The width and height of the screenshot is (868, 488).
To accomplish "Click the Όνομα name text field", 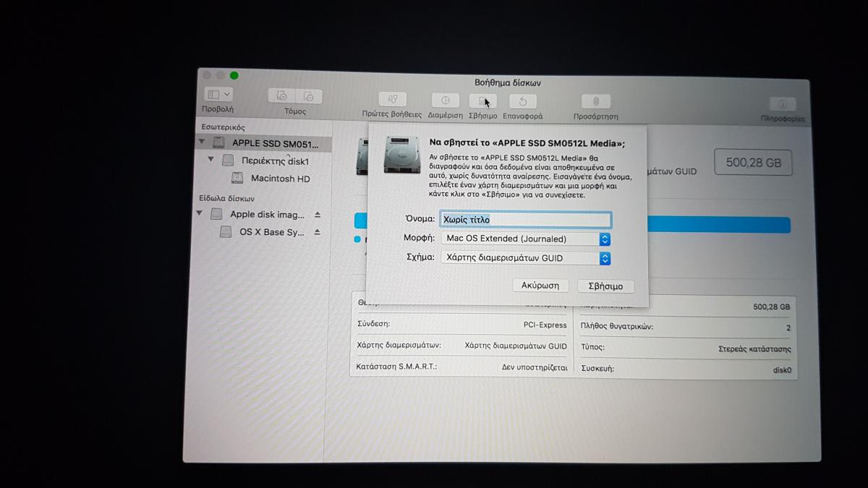I will pyautogui.click(x=526, y=219).
